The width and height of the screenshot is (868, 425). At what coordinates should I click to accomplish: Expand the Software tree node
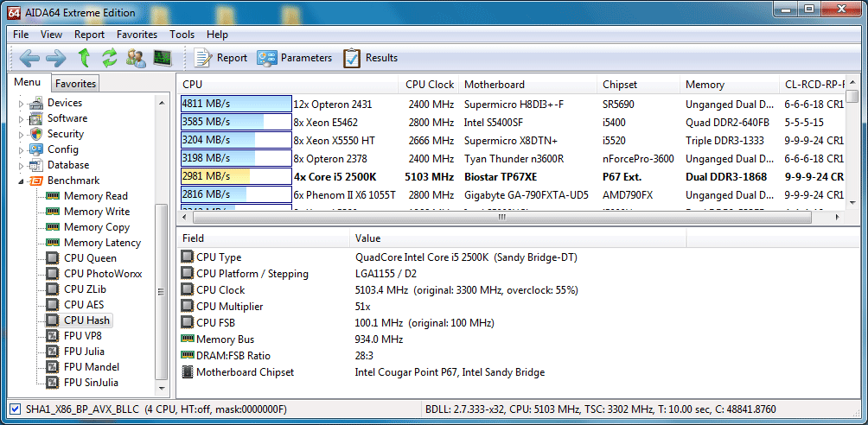tap(22, 119)
